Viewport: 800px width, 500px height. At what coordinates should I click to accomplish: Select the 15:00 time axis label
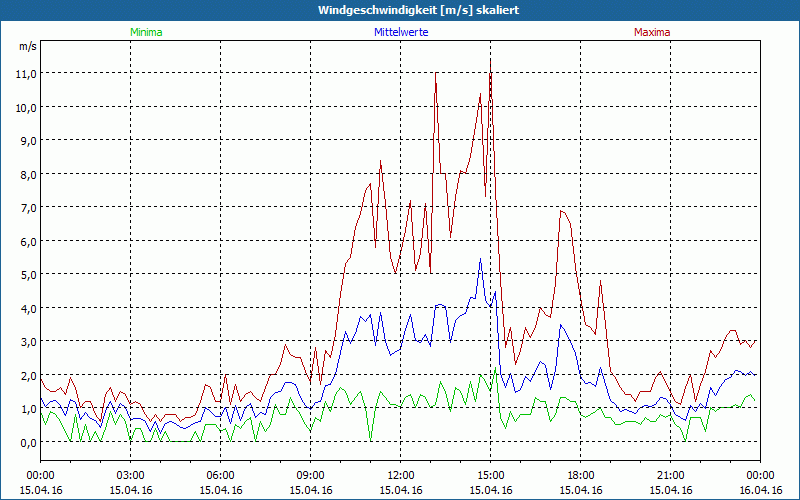click(491, 475)
